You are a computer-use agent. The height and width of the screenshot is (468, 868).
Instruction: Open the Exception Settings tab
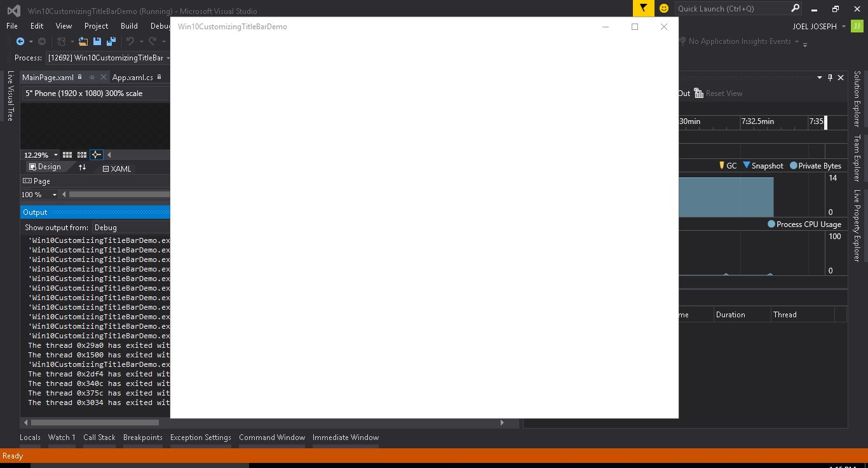coord(201,437)
